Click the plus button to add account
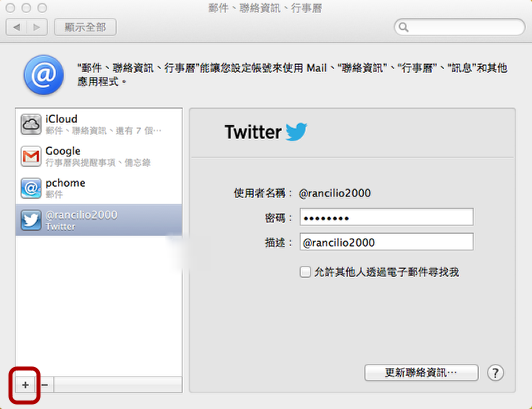The height and width of the screenshot is (409, 532). (25, 385)
